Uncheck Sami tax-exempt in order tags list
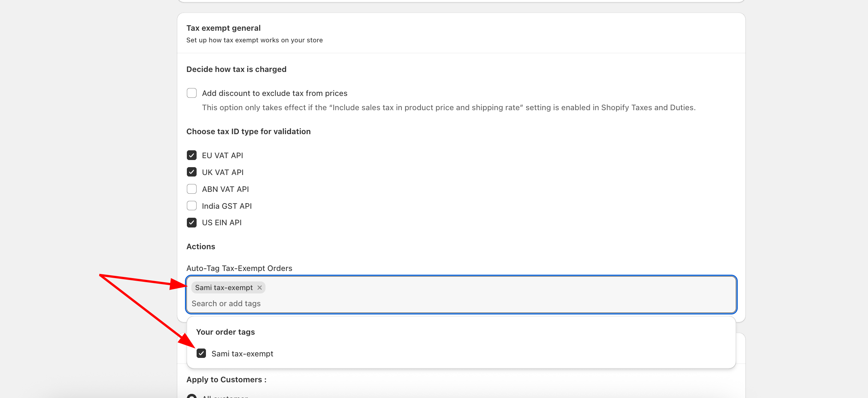 point(201,353)
